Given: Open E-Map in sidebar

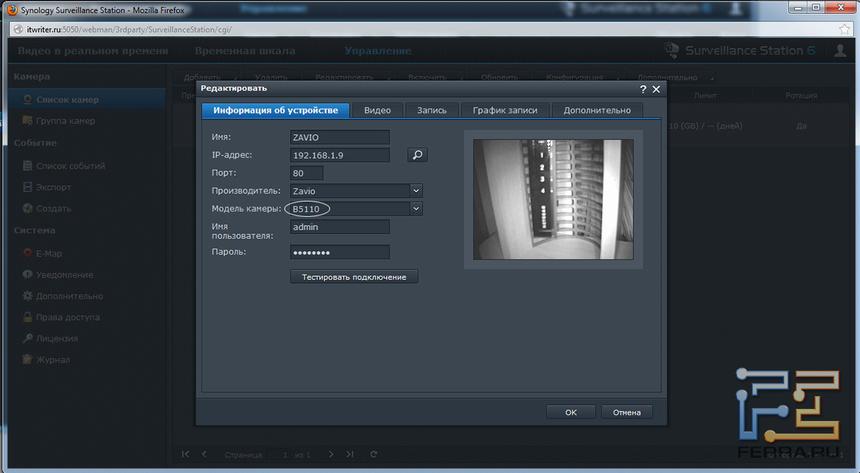Looking at the screenshot, I should click(49, 253).
